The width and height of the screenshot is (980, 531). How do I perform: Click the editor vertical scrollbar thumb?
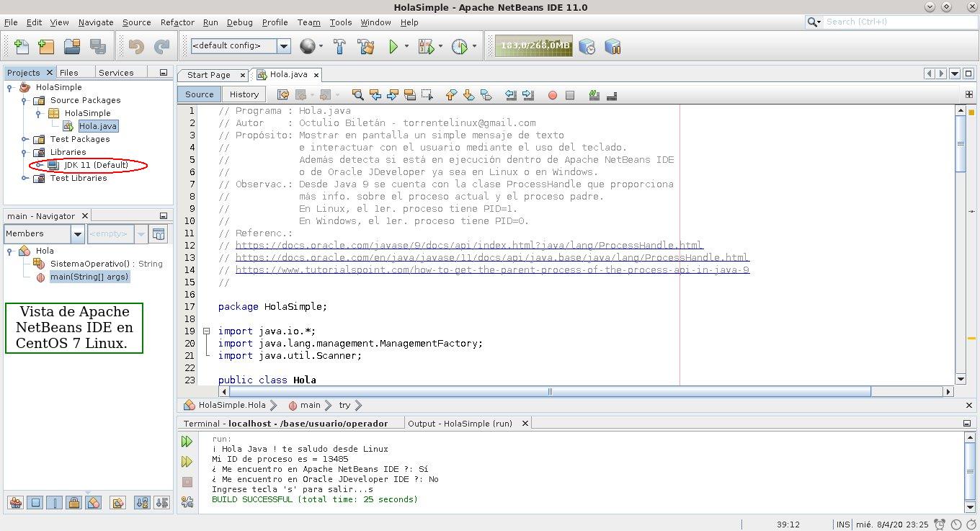pyautogui.click(x=961, y=144)
